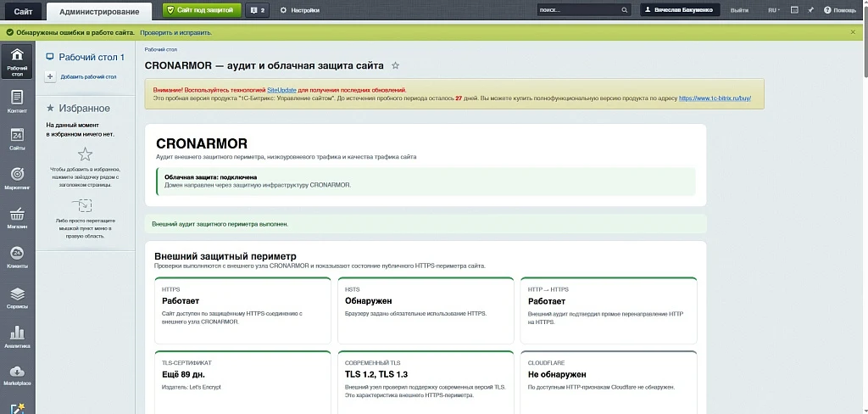Viewport: 868px width, 414px height.
Task: Click the Внешний защитный периметр heading
Action: tap(225, 256)
